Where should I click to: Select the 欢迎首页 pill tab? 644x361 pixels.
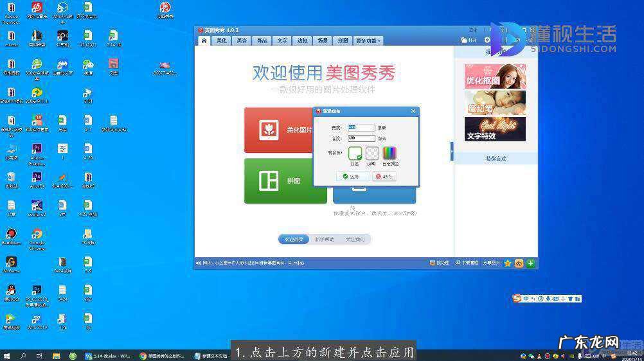294,239
